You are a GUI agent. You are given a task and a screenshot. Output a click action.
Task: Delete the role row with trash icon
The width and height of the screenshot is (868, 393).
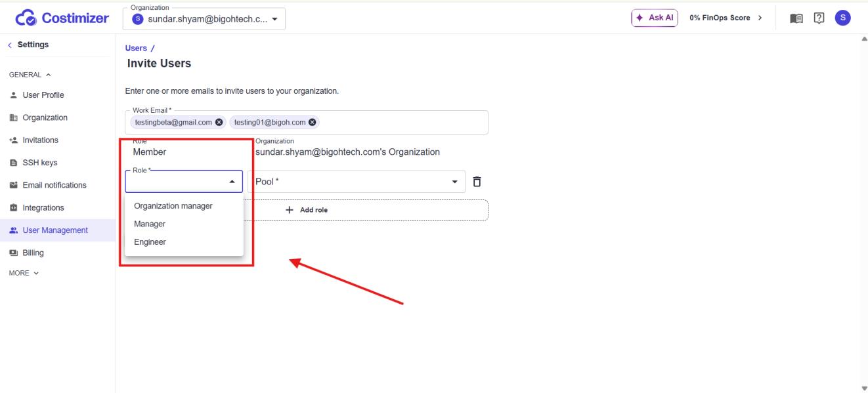(x=477, y=181)
